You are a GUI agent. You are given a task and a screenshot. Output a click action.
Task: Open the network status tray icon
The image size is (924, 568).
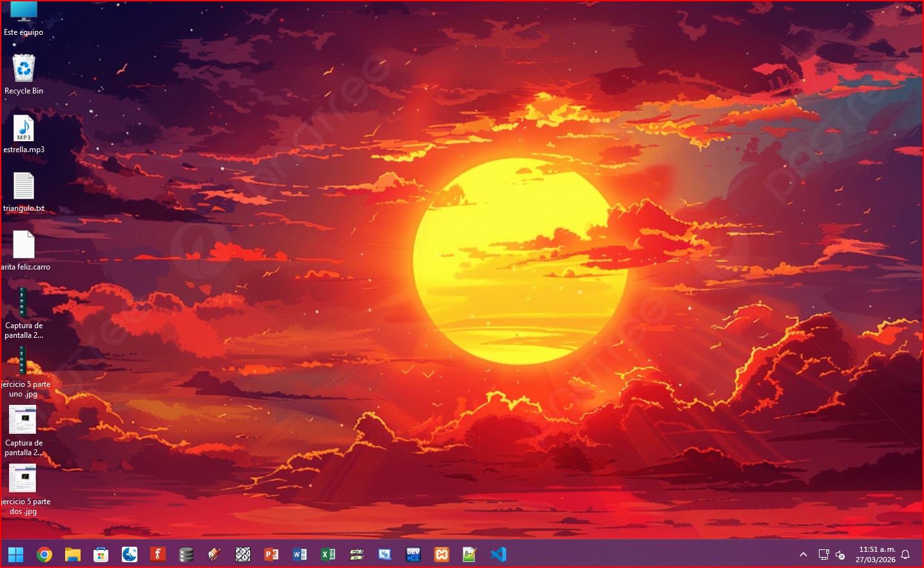(x=823, y=554)
